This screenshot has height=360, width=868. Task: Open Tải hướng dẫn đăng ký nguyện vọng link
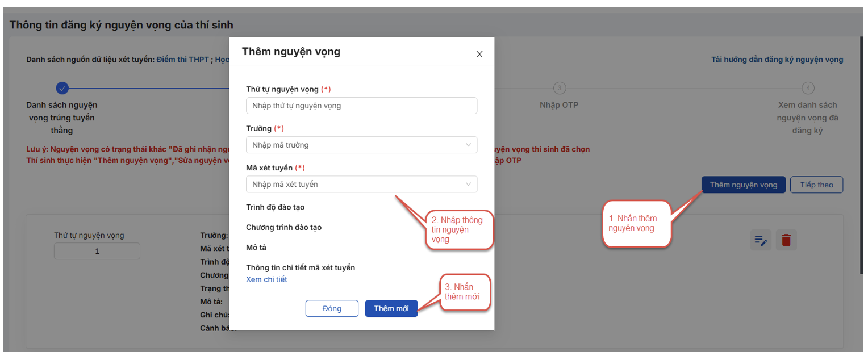click(x=777, y=60)
